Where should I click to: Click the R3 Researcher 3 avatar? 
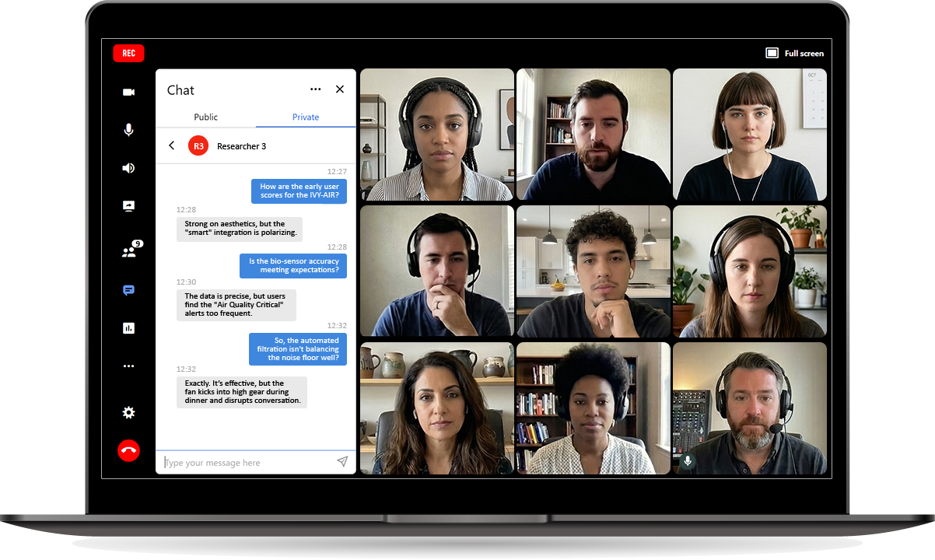(198, 145)
